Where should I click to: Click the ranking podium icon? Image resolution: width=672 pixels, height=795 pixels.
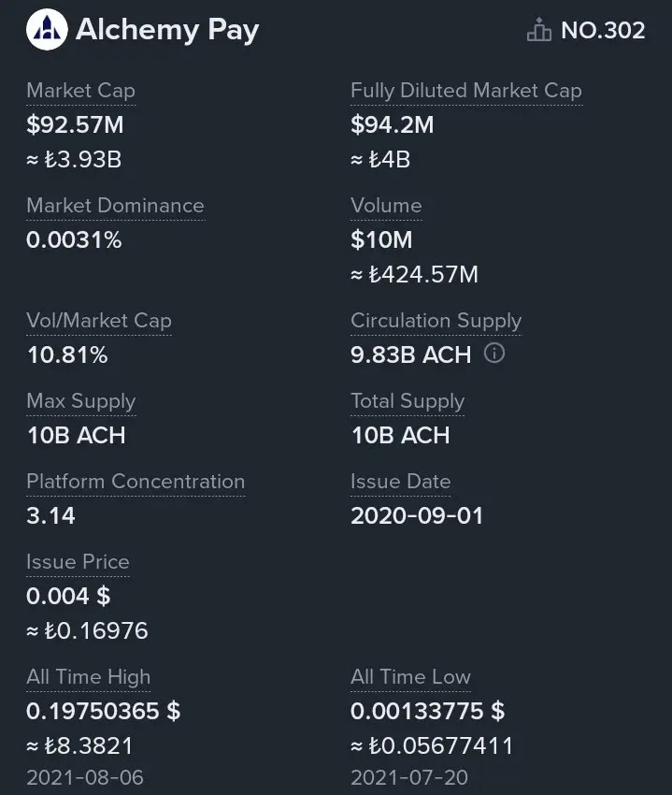click(539, 31)
